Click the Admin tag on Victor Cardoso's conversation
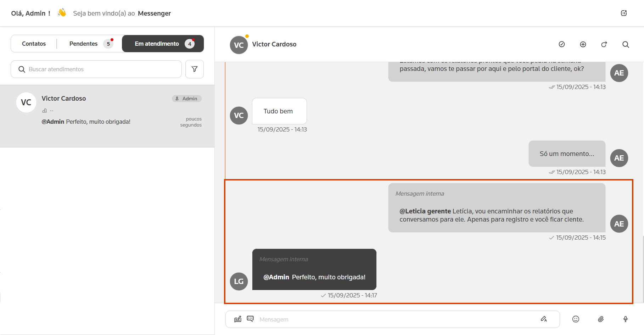The image size is (644, 335). point(187,99)
